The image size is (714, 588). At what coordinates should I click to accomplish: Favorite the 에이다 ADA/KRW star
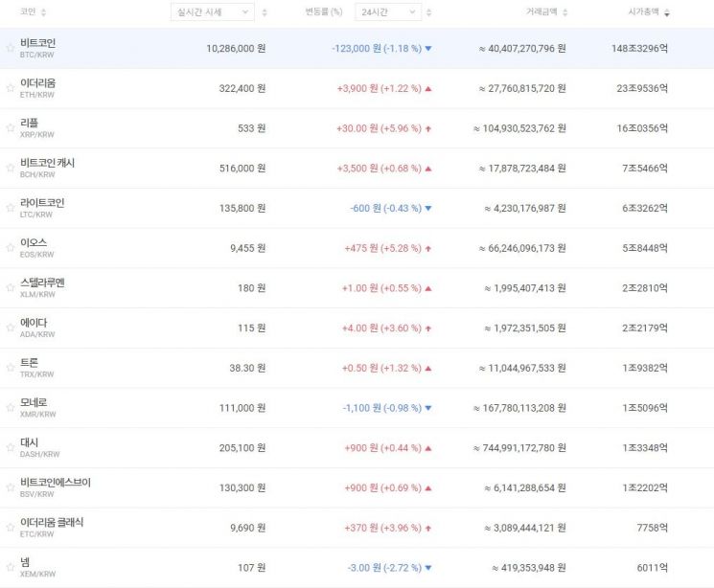click(x=10, y=328)
